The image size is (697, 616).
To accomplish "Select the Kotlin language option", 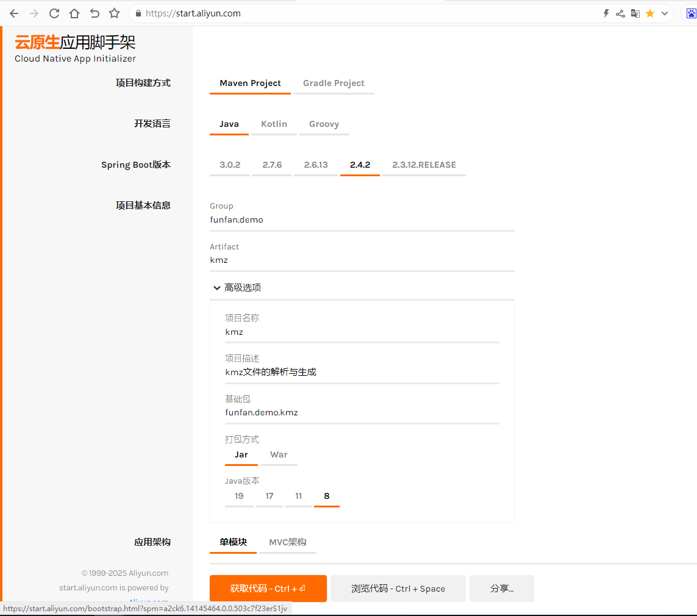I will coord(274,124).
